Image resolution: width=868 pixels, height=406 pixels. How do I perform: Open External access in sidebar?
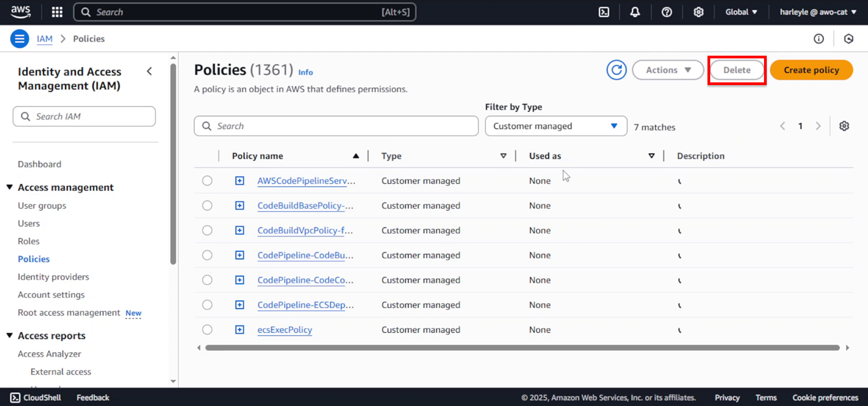(61, 372)
